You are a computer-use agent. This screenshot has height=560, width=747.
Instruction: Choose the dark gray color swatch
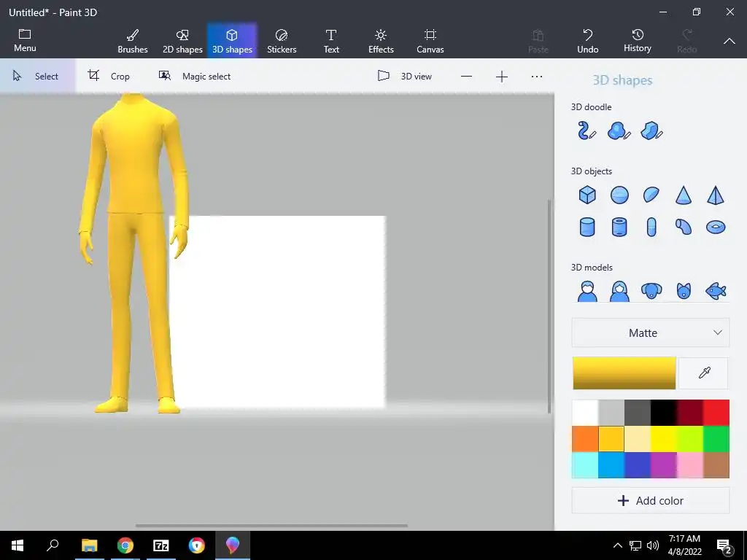click(638, 413)
